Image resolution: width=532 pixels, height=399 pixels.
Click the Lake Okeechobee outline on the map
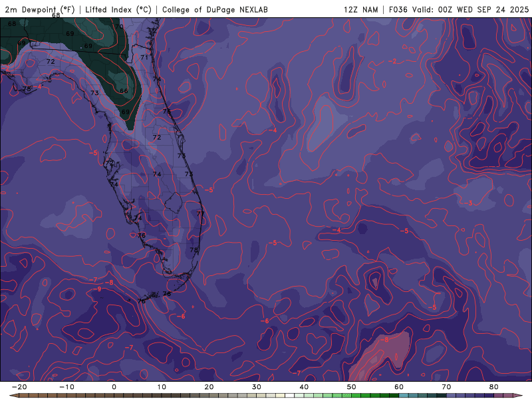click(x=174, y=203)
